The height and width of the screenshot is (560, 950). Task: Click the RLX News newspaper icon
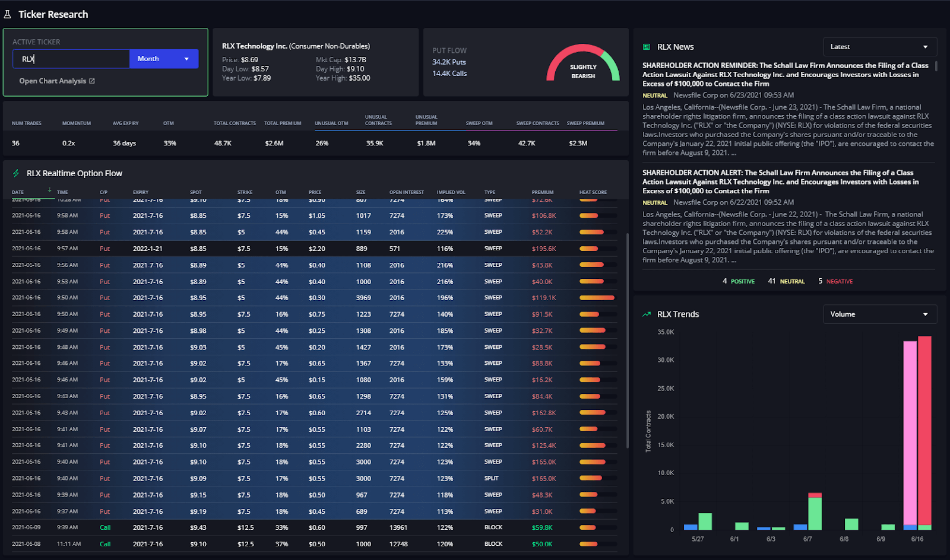click(x=647, y=47)
